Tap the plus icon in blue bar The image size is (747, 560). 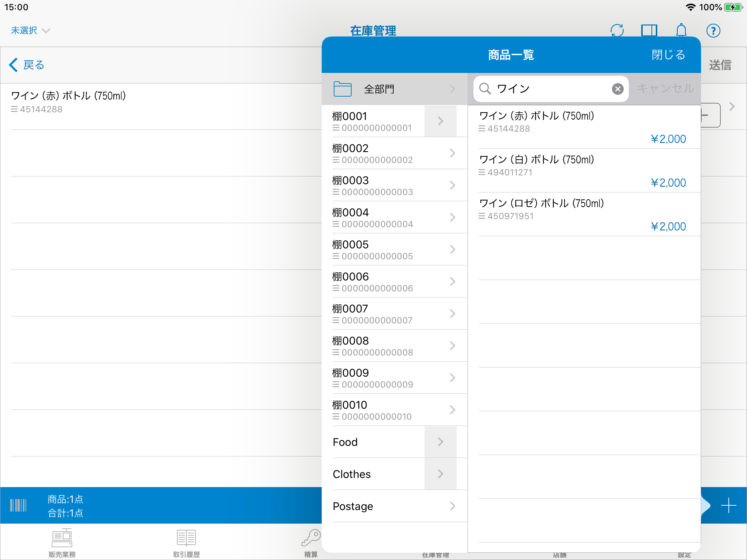728,505
